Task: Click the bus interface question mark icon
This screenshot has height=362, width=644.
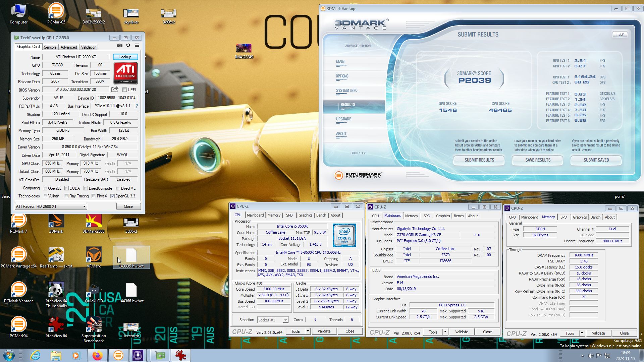Action: [137, 106]
